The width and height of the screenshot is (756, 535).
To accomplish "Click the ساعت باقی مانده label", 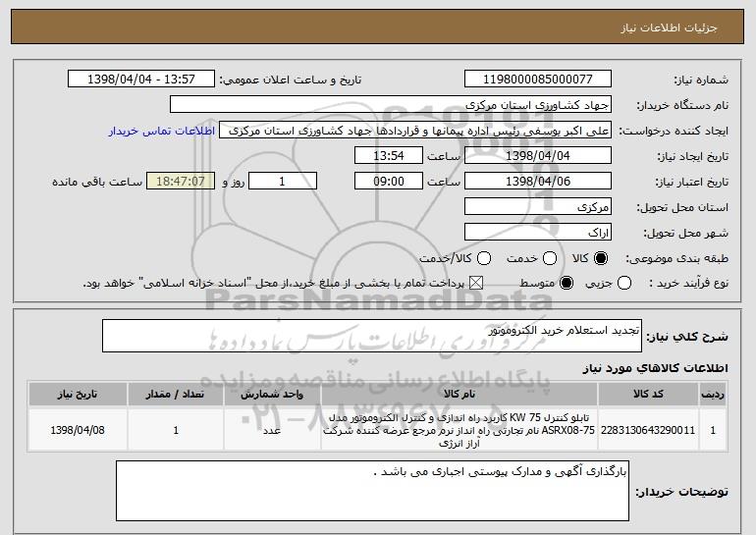I will click(x=97, y=182).
